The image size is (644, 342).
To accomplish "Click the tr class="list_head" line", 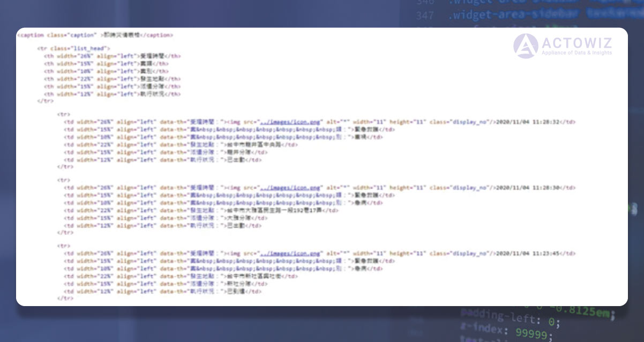I will pyautogui.click(x=74, y=48).
